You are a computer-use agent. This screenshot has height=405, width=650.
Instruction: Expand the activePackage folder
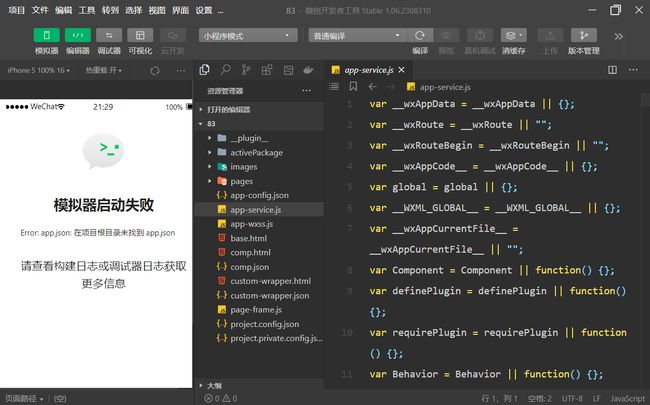pos(259,153)
